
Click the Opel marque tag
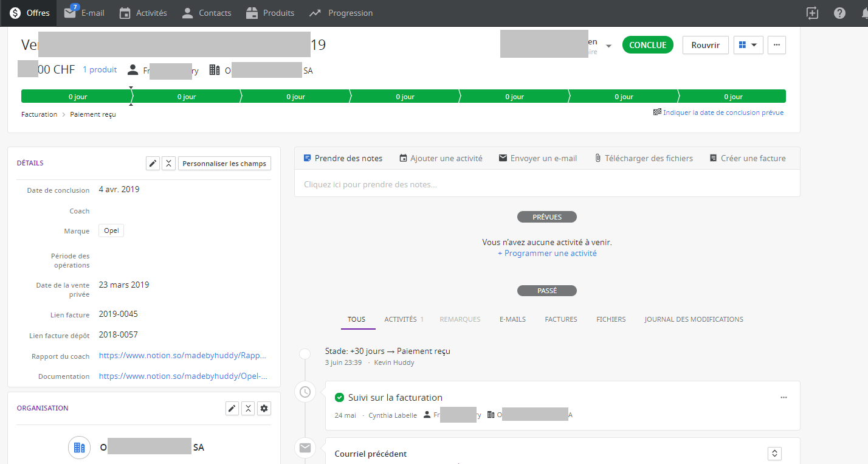pos(111,231)
